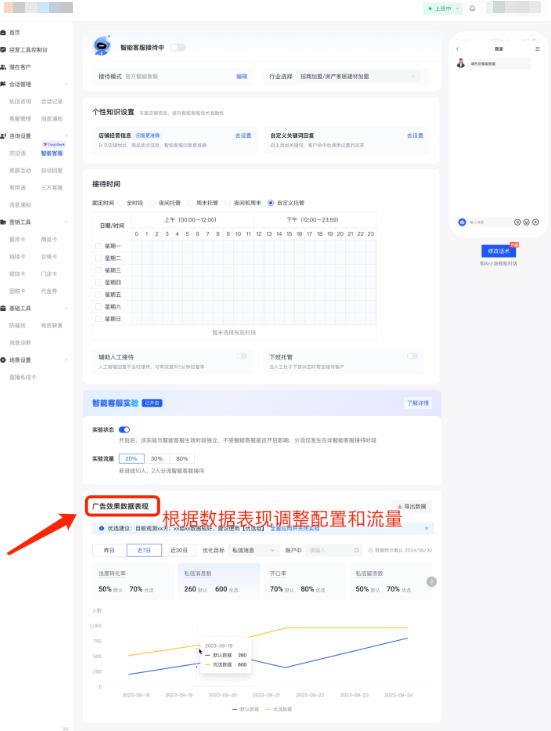Open hamburger menu in phone preview

(537, 49)
